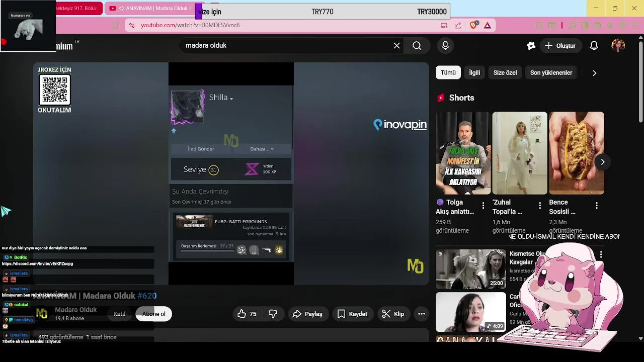Open the account avatar menu
The image size is (644, 362).
coord(618,46)
